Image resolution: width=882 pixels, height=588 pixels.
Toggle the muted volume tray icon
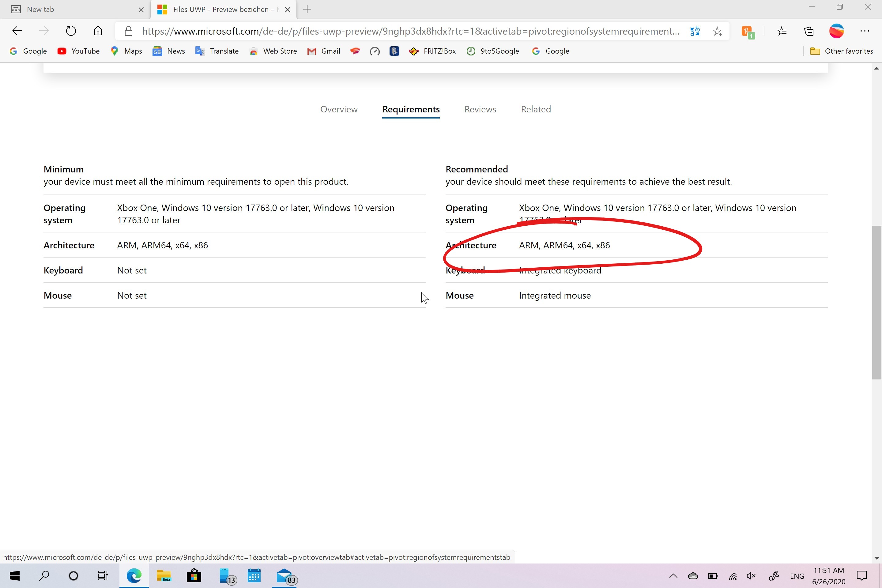tap(751, 576)
